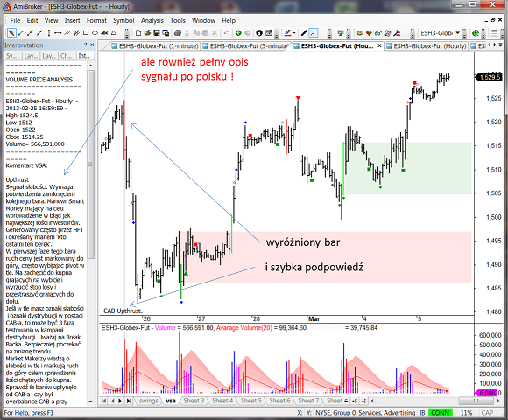Viewport: 508px width, 420px height.
Task: Open the ESH3-Glob symbol dropdown
Action: coord(458,33)
